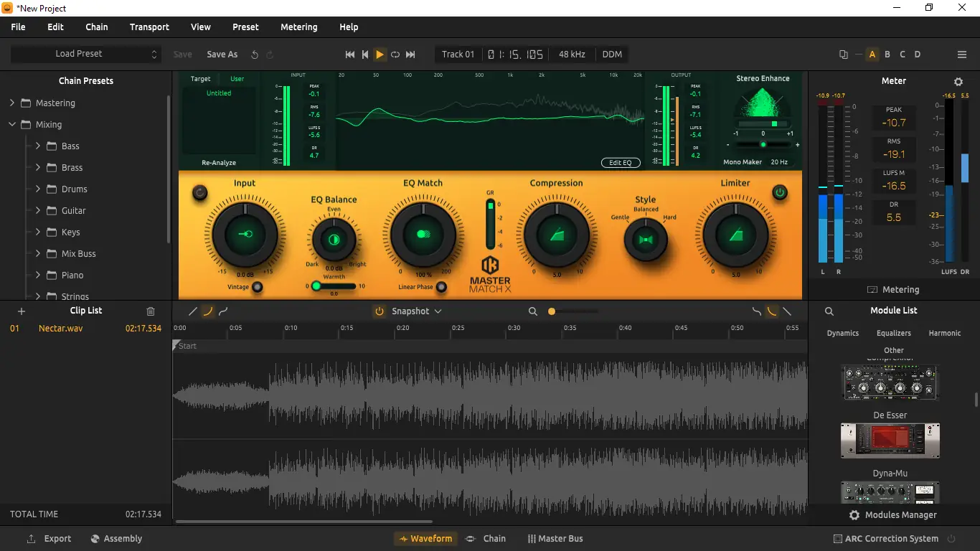Adjust the Warmth slider
980x551 pixels.
[334, 286]
